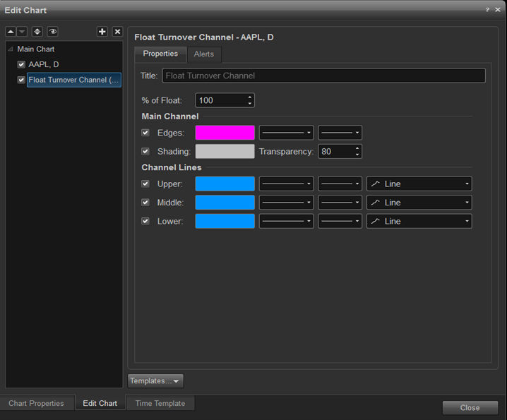
Task: Open the Upper line style dropdown
Action: [x=286, y=184]
